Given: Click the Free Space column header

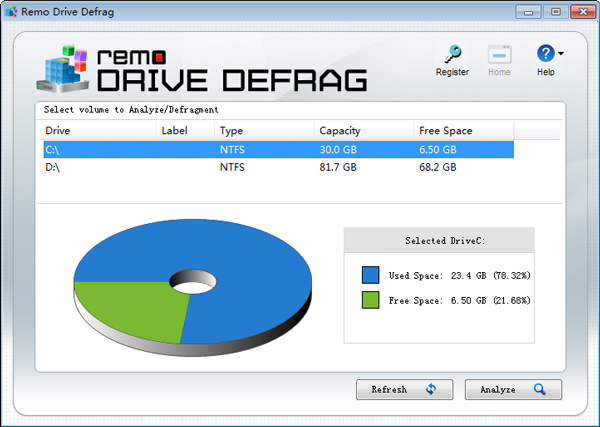Looking at the screenshot, I should [464, 131].
